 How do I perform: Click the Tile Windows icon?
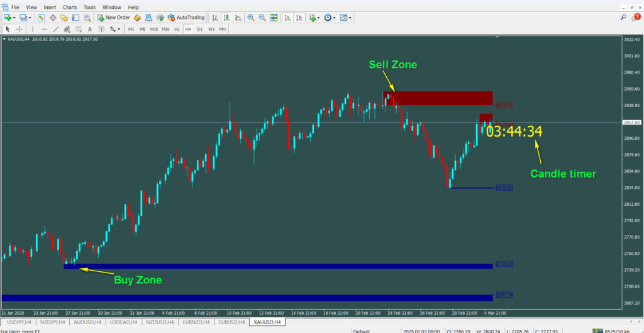274,18
